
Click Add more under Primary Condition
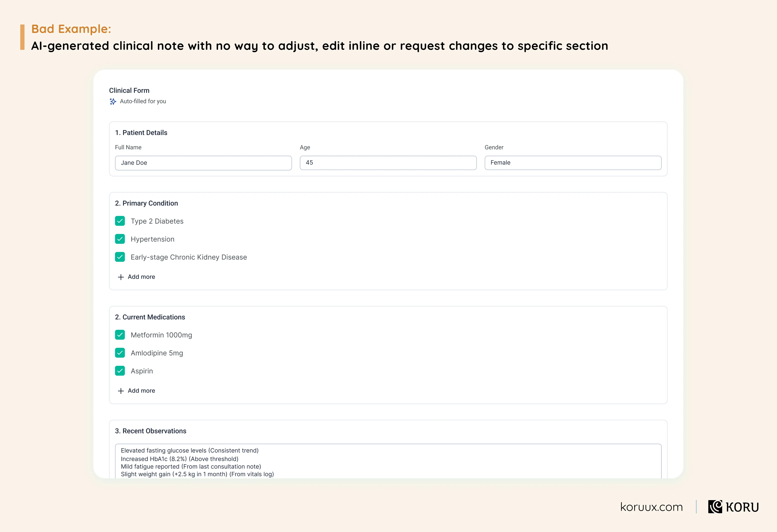(136, 277)
